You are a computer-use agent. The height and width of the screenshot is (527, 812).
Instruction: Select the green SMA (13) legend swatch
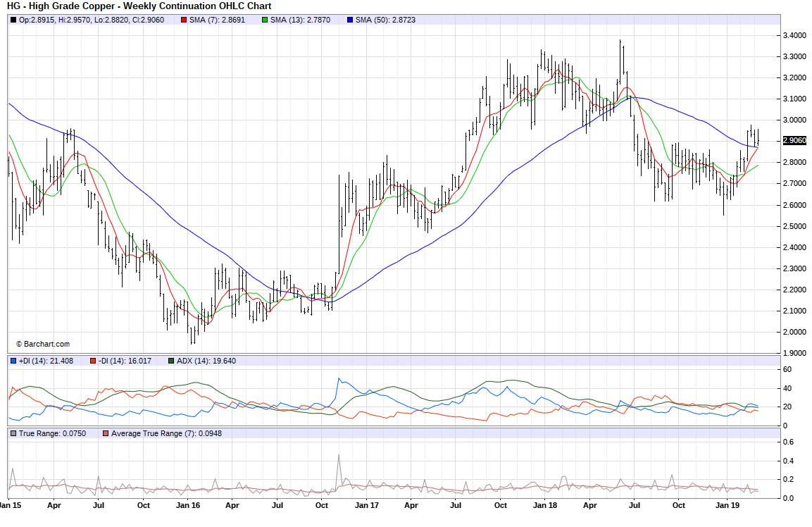pos(265,20)
